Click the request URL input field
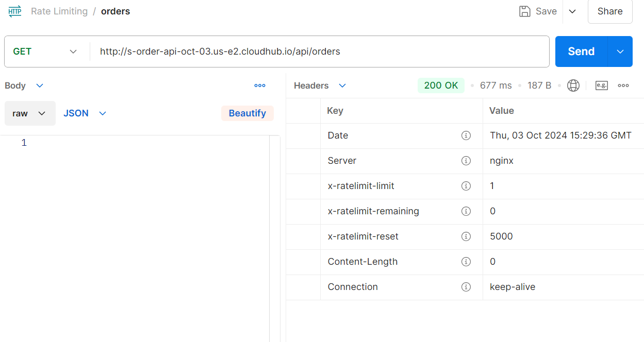644x342 pixels. click(x=320, y=52)
